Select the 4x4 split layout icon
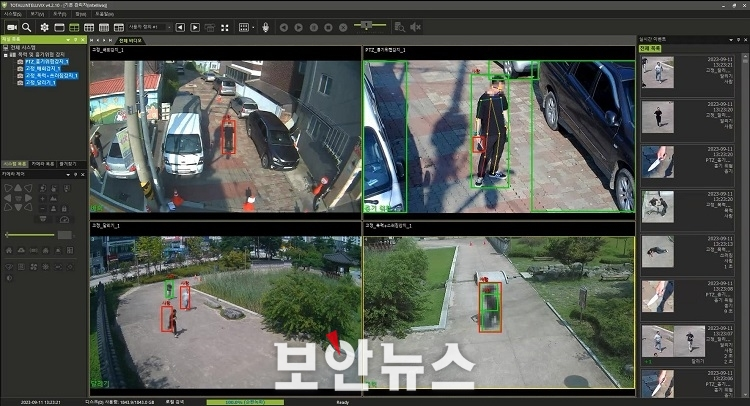This screenshot has height=406, width=750. tap(104, 28)
